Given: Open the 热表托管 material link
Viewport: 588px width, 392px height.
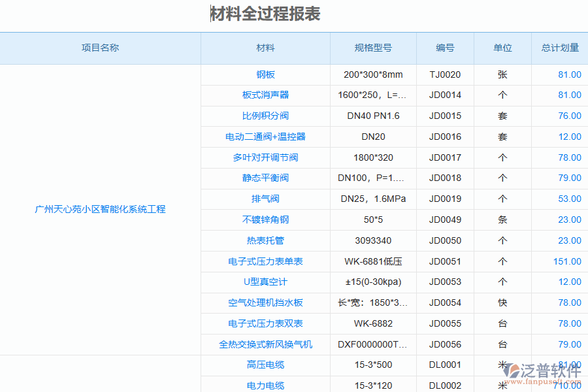Looking at the screenshot, I should tap(264, 240).
